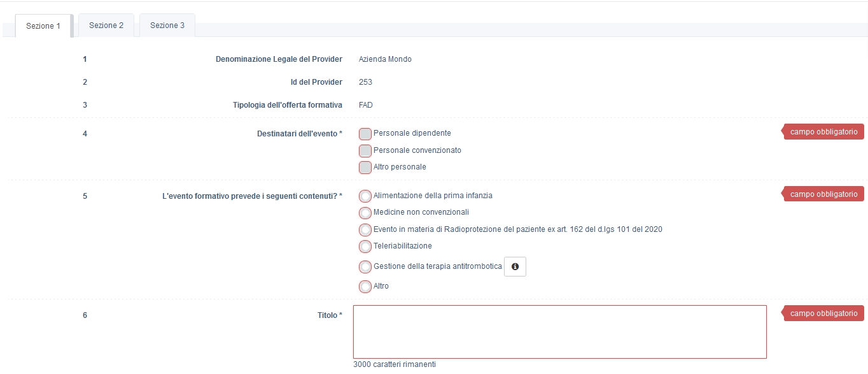Tick the Personale convenzionato checkbox

365,151
